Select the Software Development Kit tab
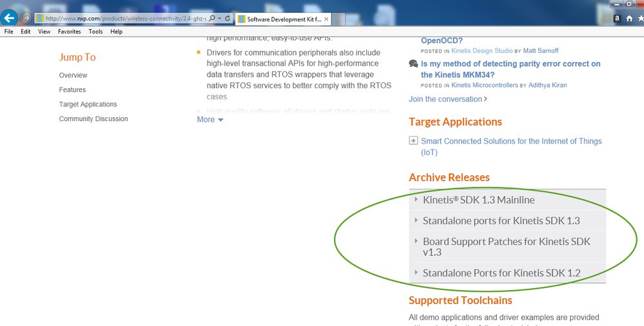The width and height of the screenshot is (644, 326). [x=284, y=19]
